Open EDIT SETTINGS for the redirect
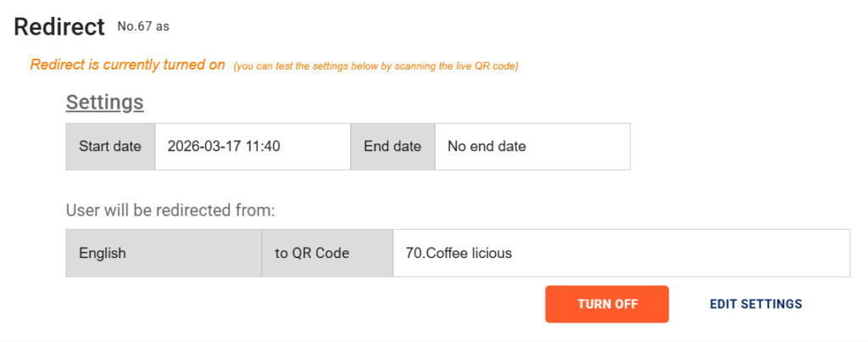The image size is (868, 342). [x=755, y=304]
